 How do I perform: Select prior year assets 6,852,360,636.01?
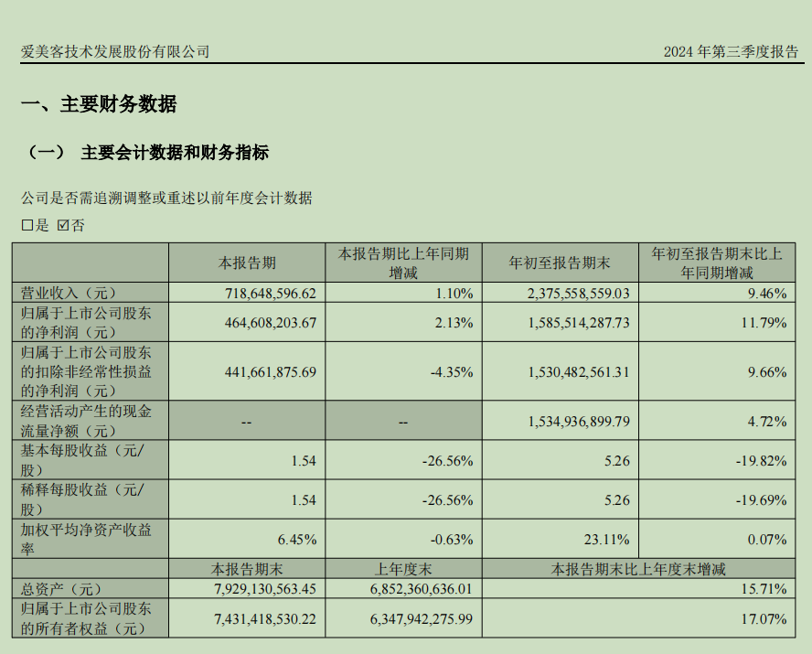pos(422,589)
